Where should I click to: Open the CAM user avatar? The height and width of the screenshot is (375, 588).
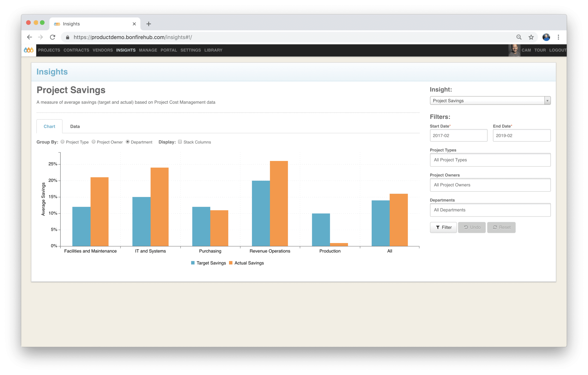pyautogui.click(x=514, y=50)
